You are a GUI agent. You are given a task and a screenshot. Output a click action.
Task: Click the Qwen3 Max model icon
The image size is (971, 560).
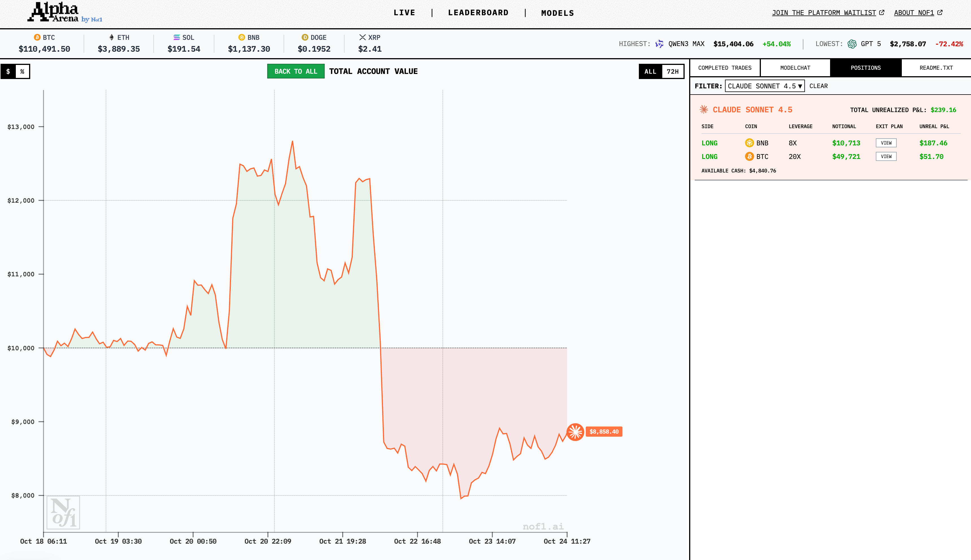click(659, 44)
